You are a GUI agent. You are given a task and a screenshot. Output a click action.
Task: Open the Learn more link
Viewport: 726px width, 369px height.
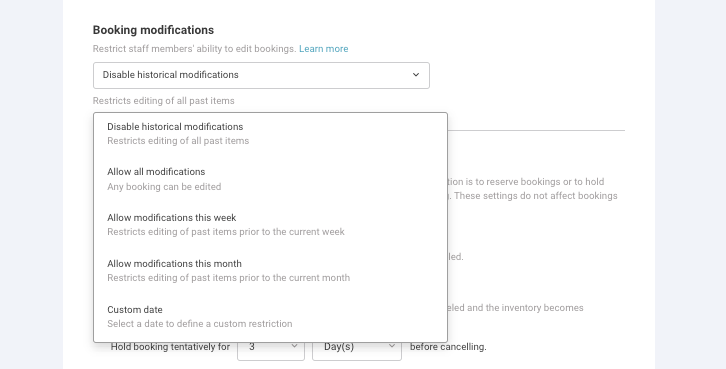coord(324,49)
